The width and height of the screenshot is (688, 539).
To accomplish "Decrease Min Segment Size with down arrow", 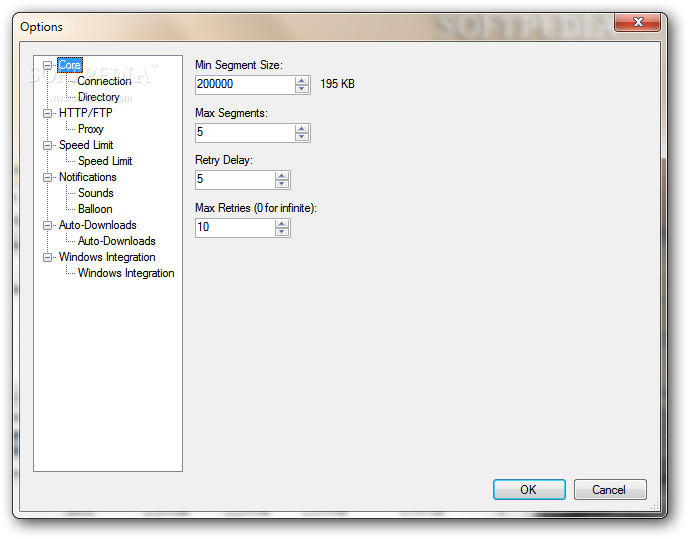I will coord(302,89).
